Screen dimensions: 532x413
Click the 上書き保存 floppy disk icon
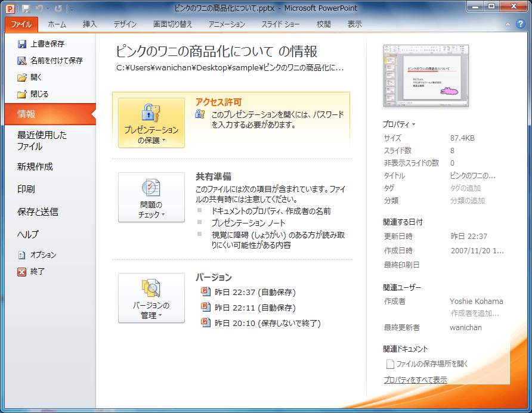coord(22,44)
